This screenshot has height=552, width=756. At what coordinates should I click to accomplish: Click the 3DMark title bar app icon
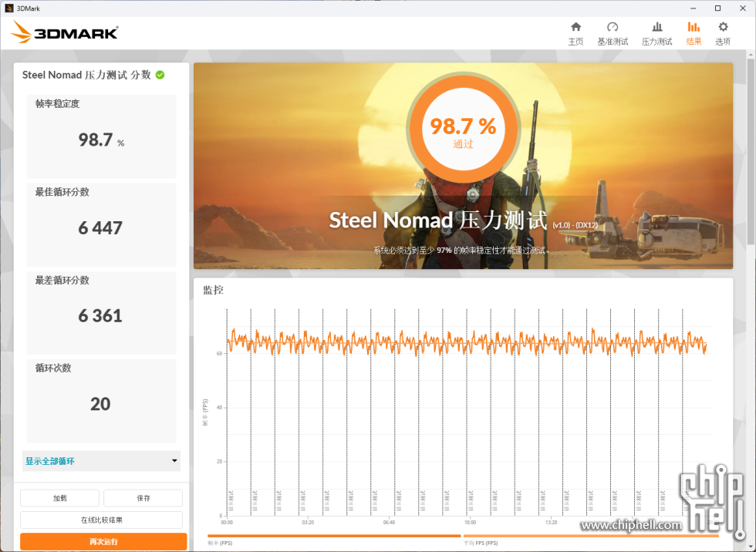coord(8,8)
